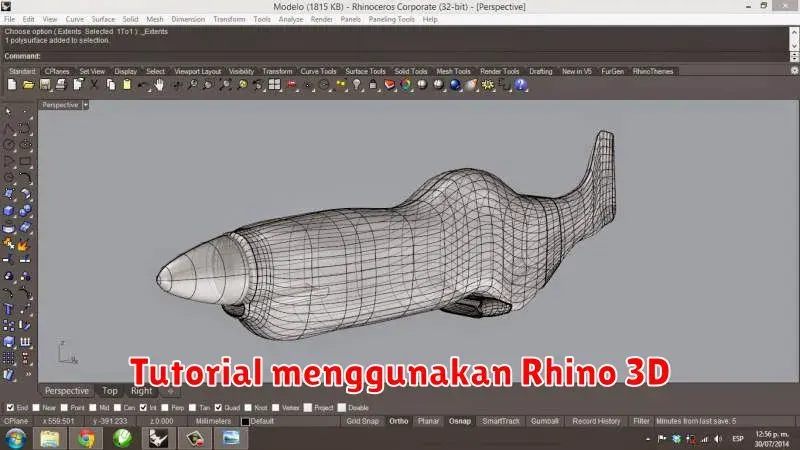This screenshot has width=800, height=450.
Task: Uncheck the Int osnap checkbox
Action: tap(143, 408)
